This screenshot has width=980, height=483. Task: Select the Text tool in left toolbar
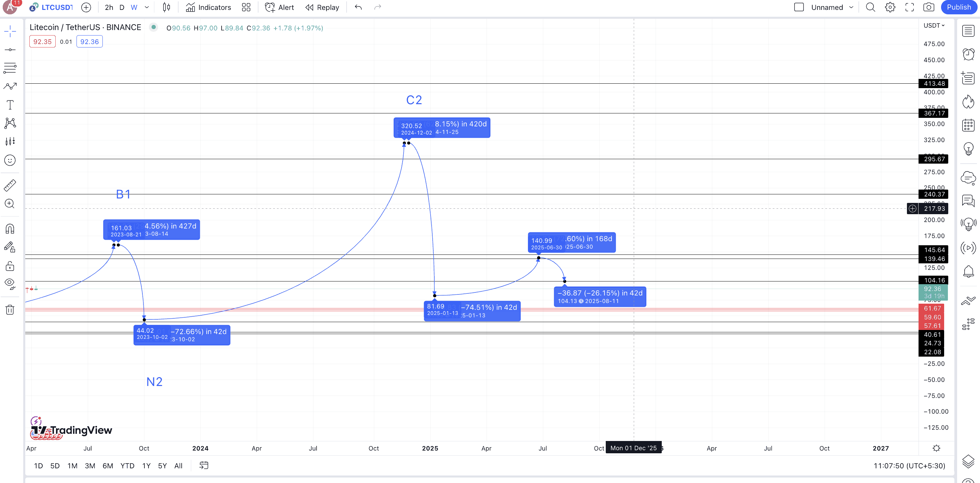click(x=10, y=105)
